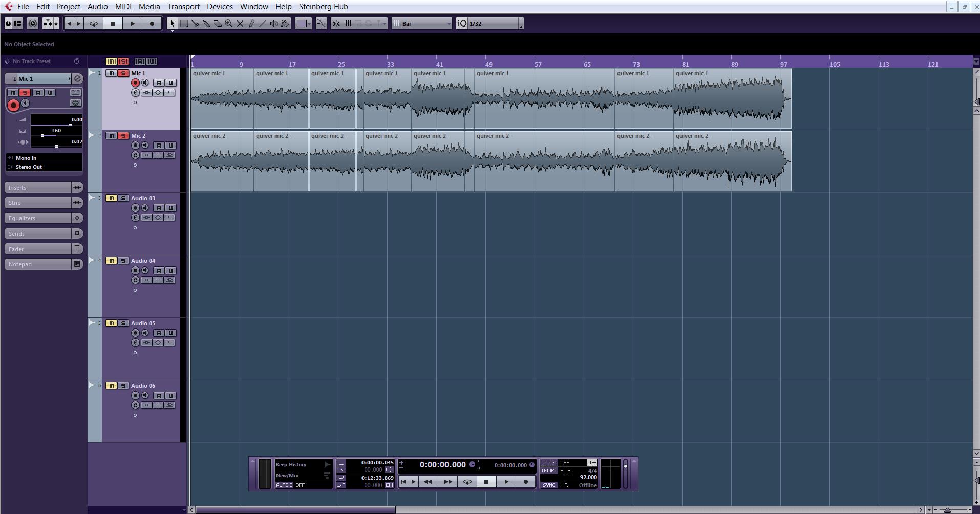Click Record in the transport panel
Screen dimensions: 980x514
(525, 482)
